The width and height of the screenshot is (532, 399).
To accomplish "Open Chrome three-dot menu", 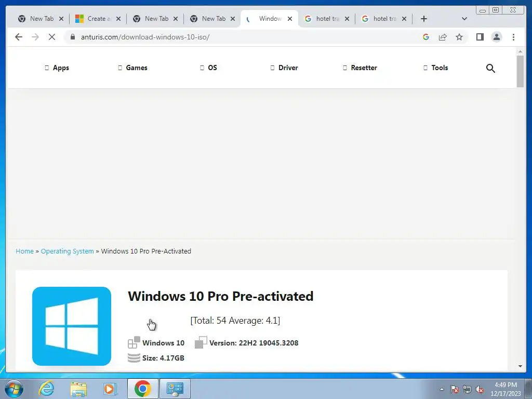I will coord(513,37).
